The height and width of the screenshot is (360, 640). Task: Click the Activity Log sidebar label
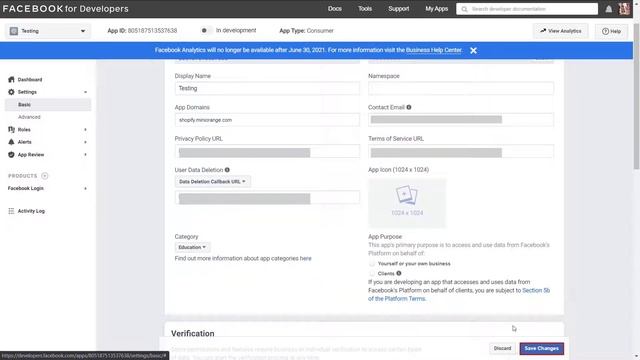click(31, 211)
